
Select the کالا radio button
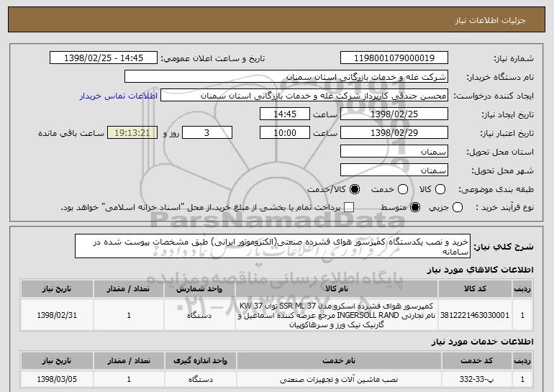pyautogui.click(x=440, y=189)
